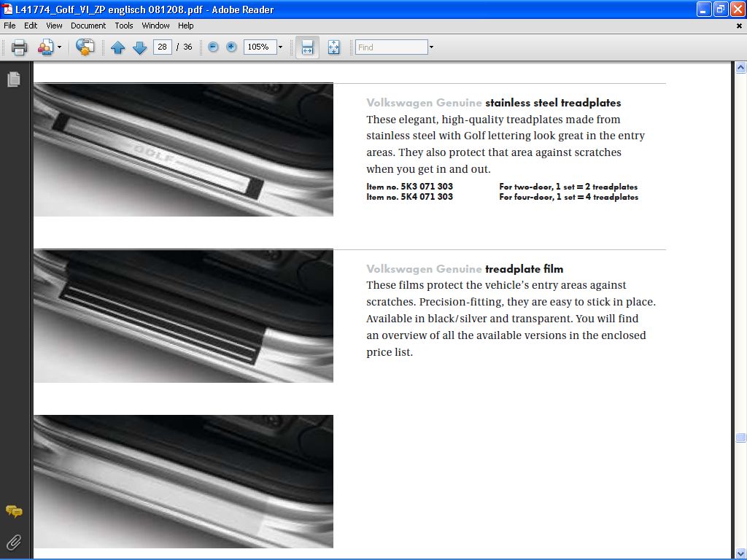
Task: Expand the Find options dropdown arrow
Action: (431, 47)
